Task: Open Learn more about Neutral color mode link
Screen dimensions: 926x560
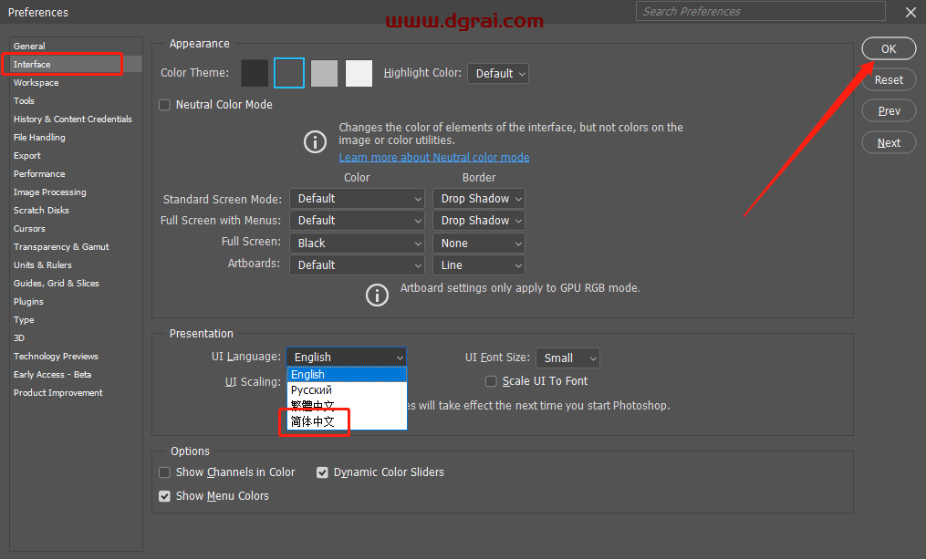Action: click(x=434, y=158)
